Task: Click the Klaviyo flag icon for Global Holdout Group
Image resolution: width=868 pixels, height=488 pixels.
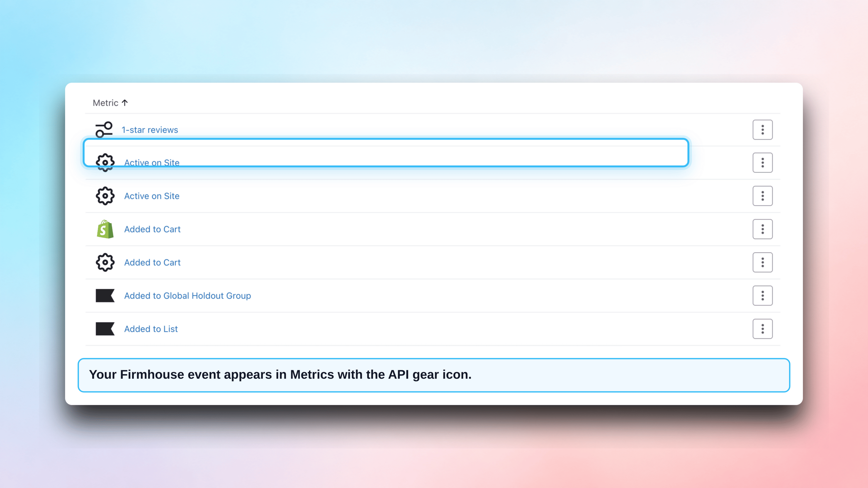Action: point(105,296)
